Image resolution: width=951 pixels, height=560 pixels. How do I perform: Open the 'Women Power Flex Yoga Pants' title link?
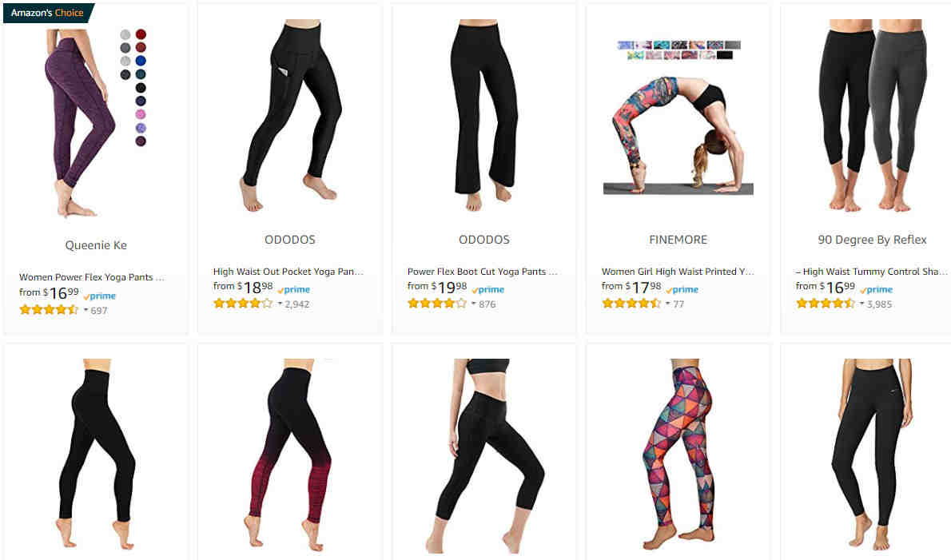coord(92,277)
